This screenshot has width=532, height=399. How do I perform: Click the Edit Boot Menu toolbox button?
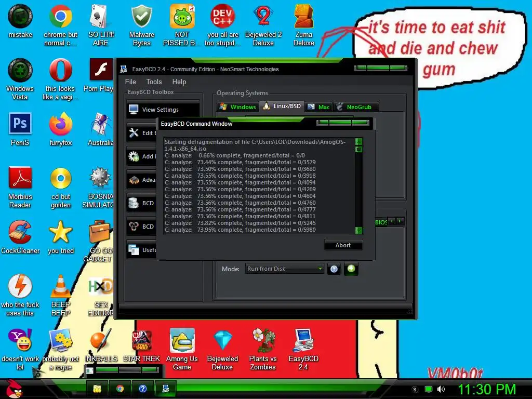[141, 132]
